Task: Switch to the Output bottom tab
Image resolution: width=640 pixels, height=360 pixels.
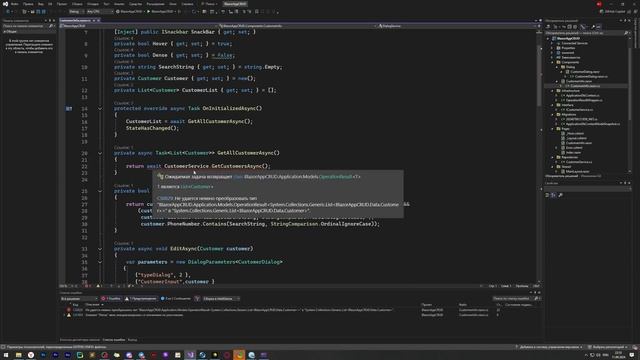Action: 132,340
